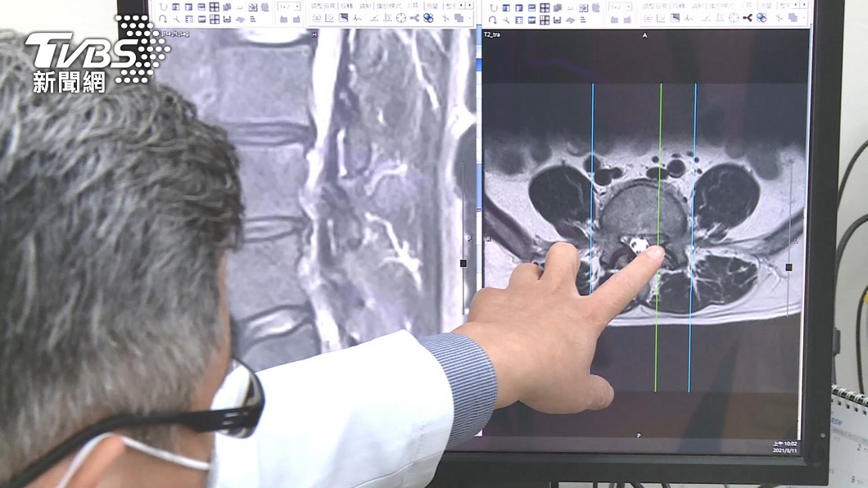The width and height of the screenshot is (868, 488).
Task: Click the save disk icon in right viewer
Action: click(558, 20)
